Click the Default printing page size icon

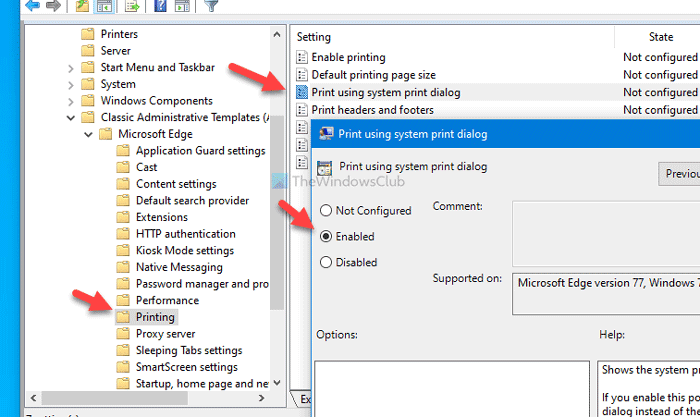[302, 75]
